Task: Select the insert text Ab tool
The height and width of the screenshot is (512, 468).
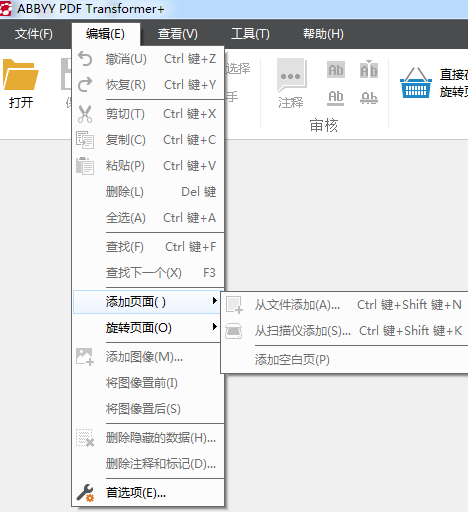Action: 369,69
